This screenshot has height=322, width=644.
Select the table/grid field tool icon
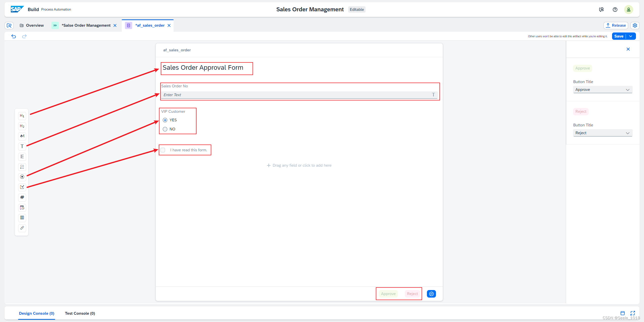coord(22,218)
